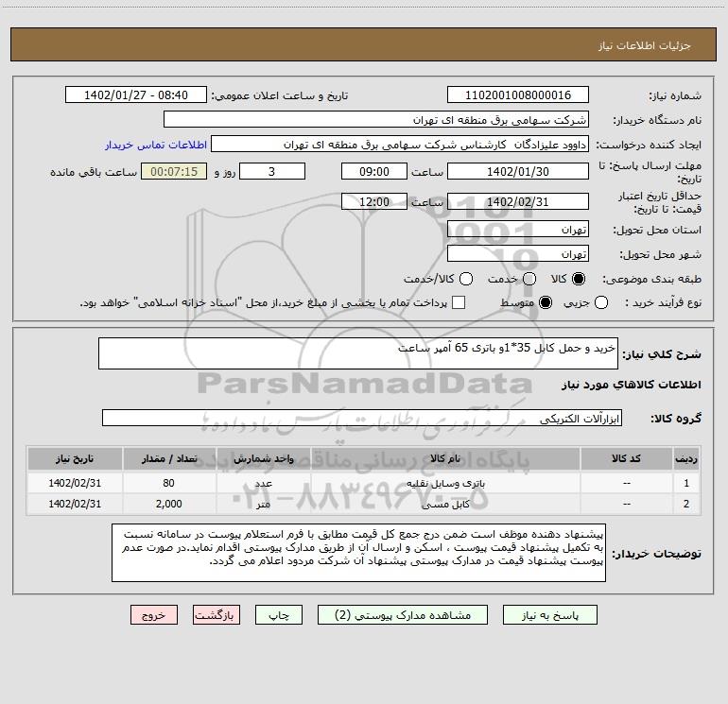Click the ایجاد کننده درخواست field
Screen dimensions: 728x704
pyautogui.click(x=400, y=144)
